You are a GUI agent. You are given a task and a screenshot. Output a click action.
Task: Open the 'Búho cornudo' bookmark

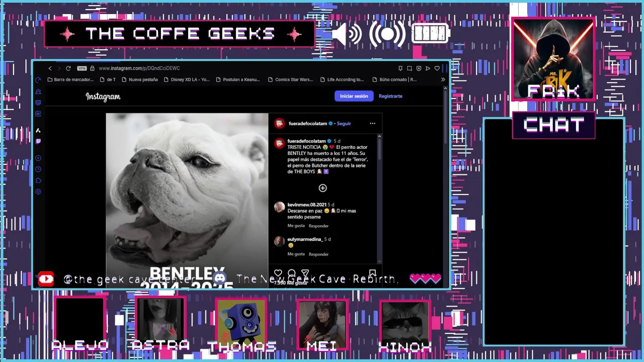394,79
